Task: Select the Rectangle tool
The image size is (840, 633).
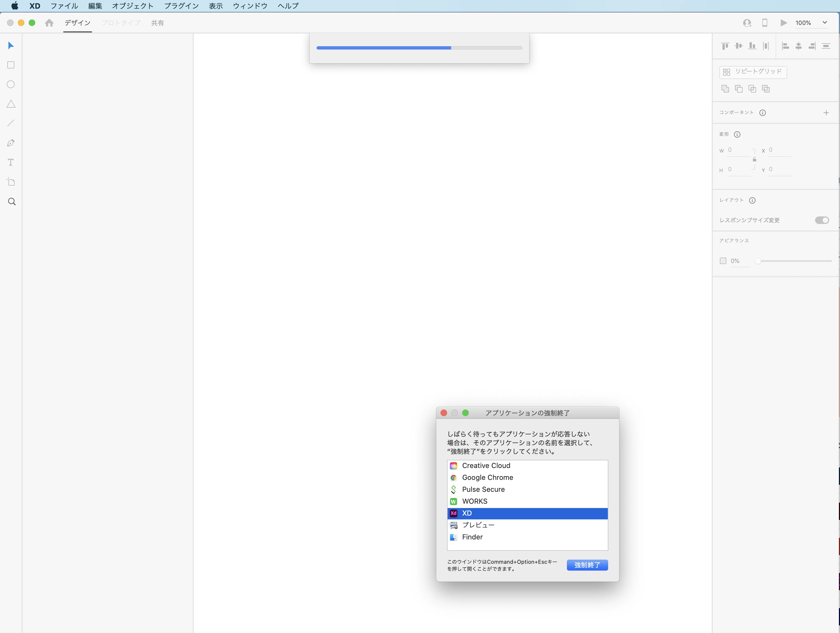Action: pos(11,65)
